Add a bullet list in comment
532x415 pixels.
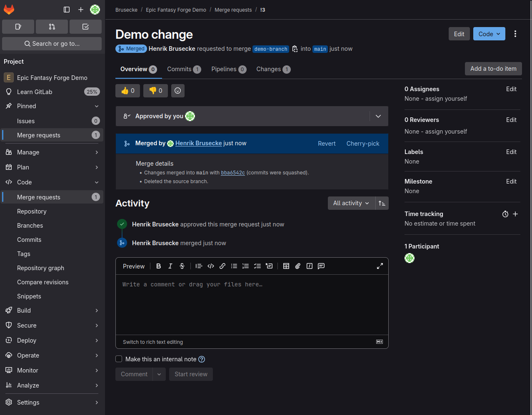pos(234,266)
